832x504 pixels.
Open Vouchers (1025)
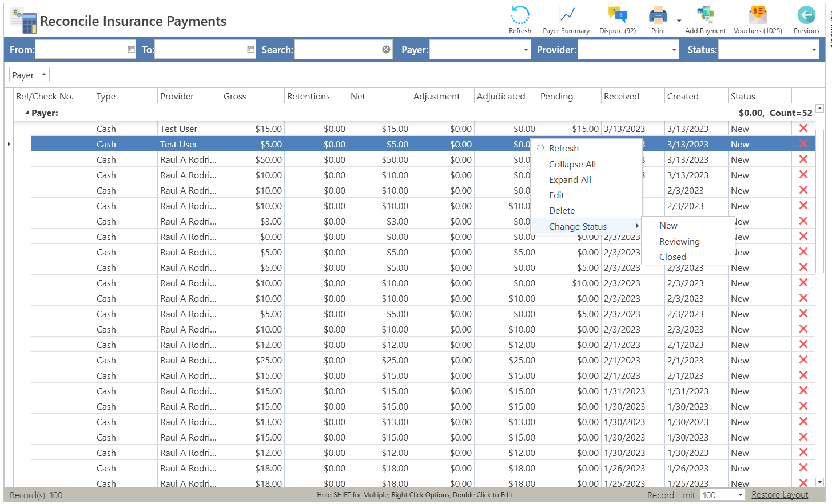(x=757, y=17)
